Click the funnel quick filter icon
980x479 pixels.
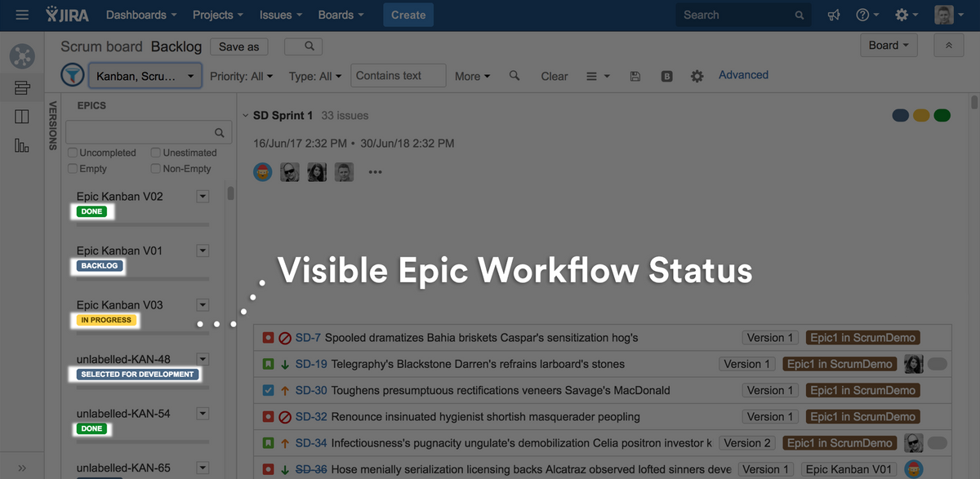tap(73, 75)
